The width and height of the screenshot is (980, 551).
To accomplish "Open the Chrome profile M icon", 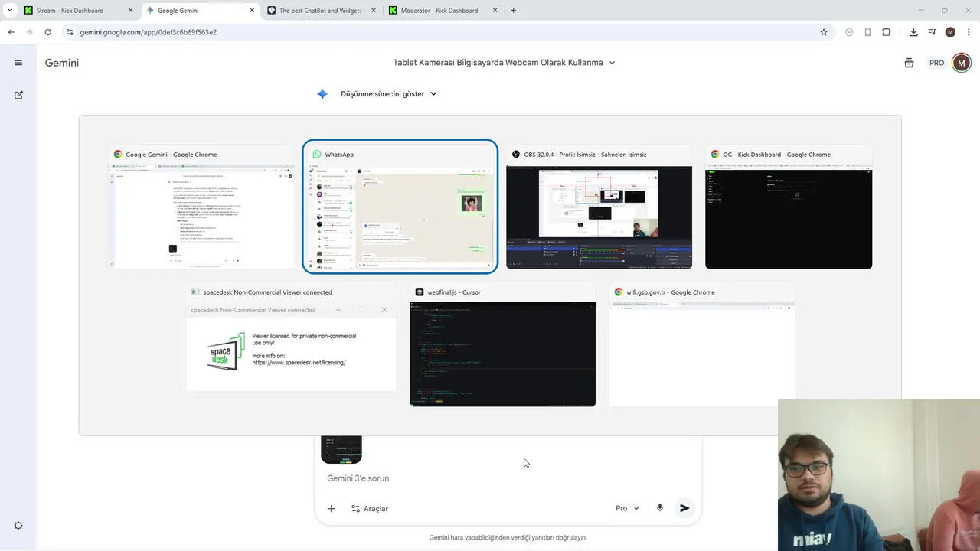I will [x=950, y=32].
